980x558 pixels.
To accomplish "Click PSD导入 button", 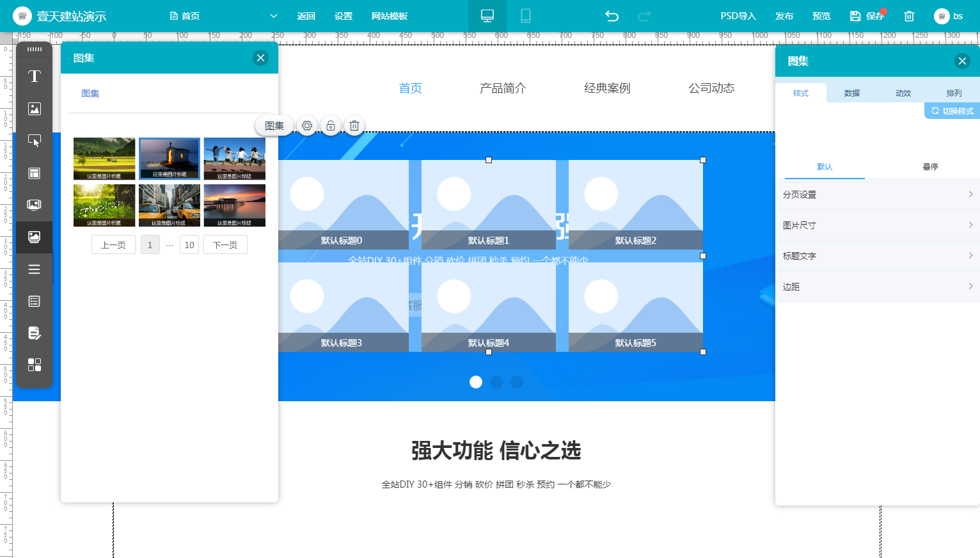I will [738, 16].
